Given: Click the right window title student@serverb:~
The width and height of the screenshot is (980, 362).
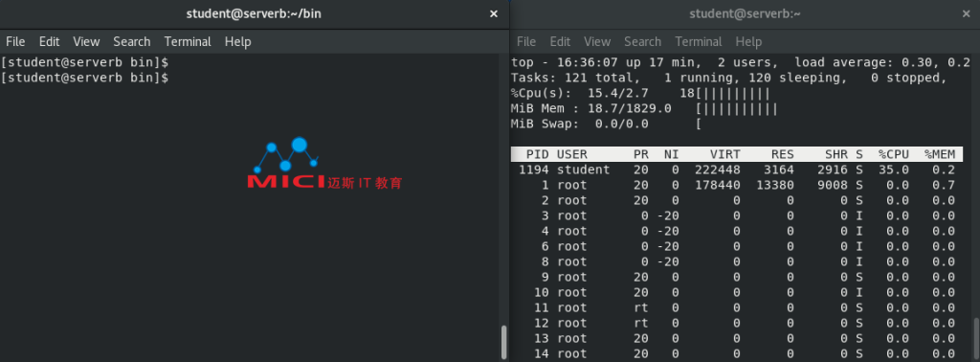Looking at the screenshot, I should click(745, 13).
